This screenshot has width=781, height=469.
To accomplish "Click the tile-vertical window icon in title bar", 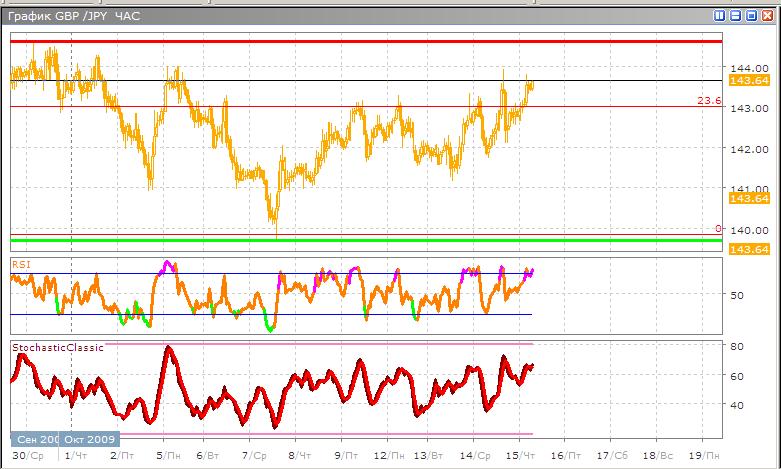I will point(721,16).
